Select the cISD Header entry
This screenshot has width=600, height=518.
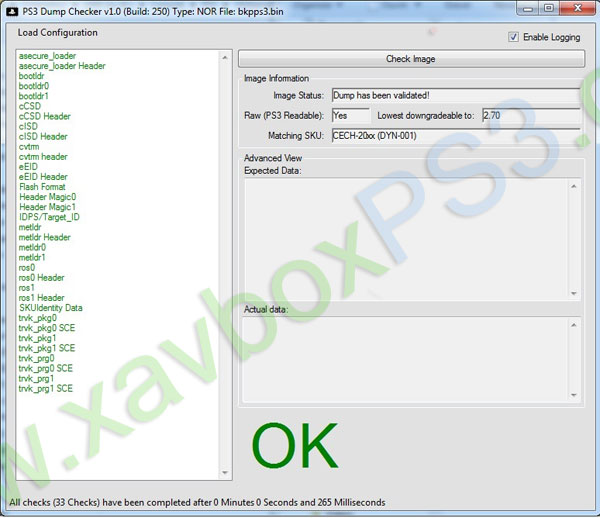[43, 137]
